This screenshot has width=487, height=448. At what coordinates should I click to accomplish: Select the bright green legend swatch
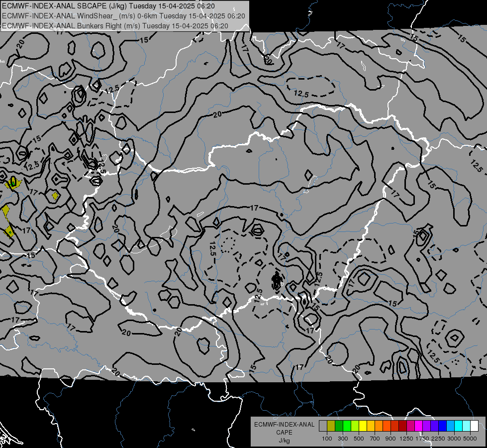coord(347,426)
